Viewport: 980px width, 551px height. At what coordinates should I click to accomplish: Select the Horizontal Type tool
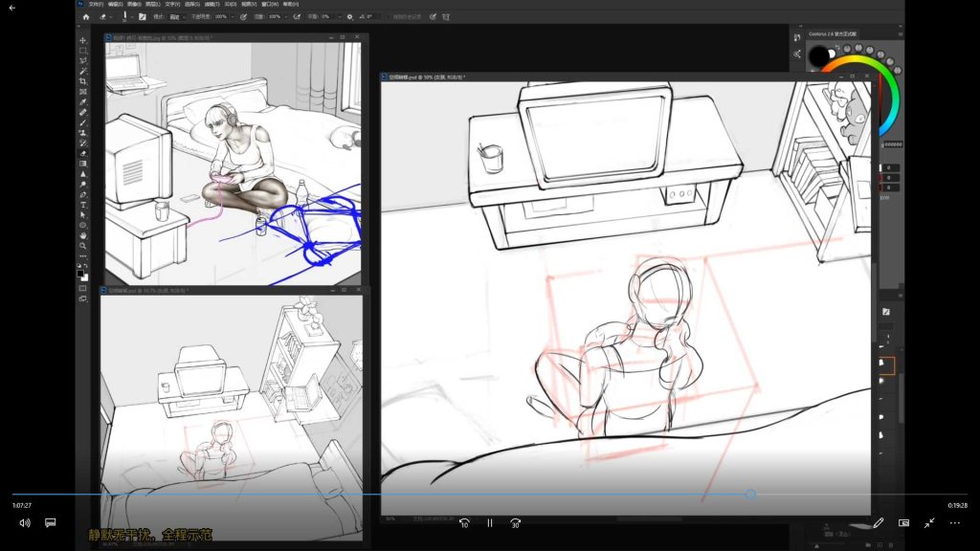pos(83,205)
